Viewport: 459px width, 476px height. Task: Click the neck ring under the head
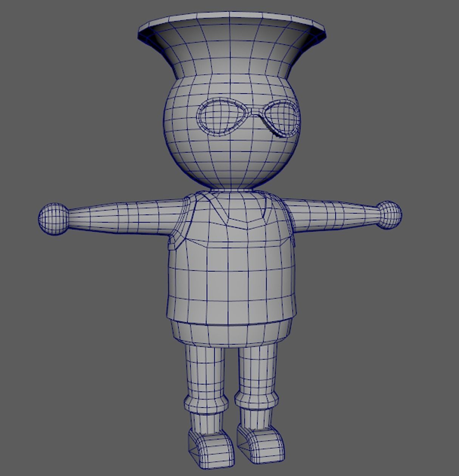click(x=232, y=190)
